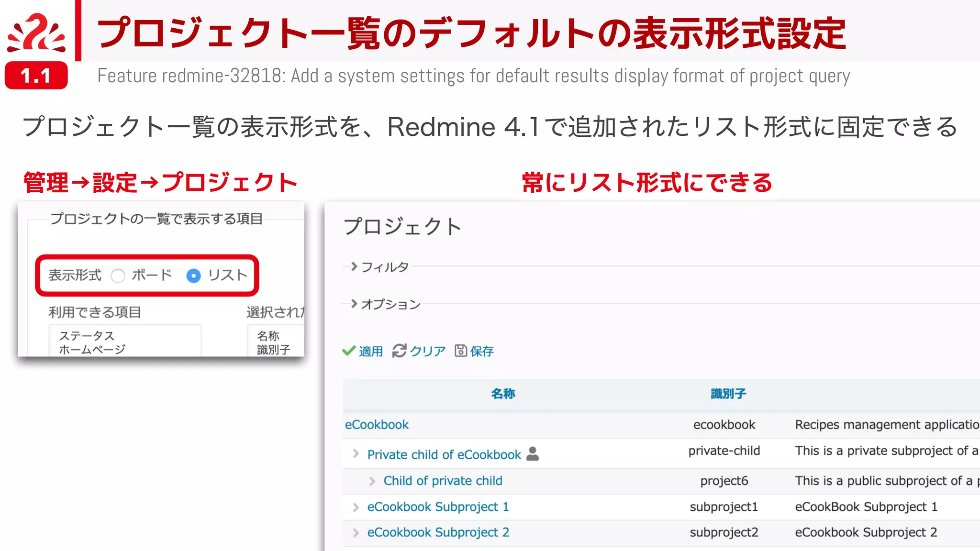
Task: Click the 保存 floppy disk icon
Action: pyautogui.click(x=460, y=351)
